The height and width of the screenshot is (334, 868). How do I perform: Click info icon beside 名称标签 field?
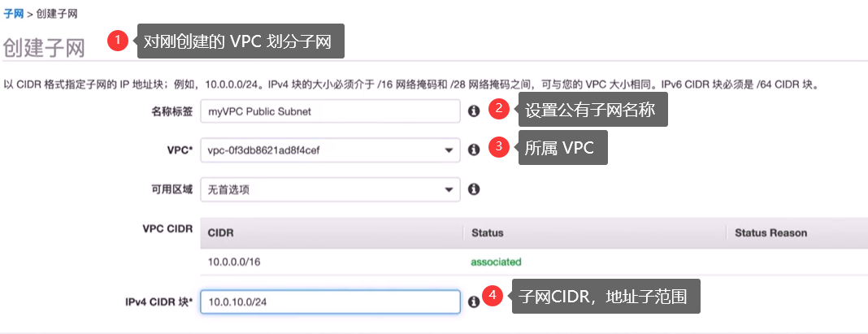click(474, 111)
